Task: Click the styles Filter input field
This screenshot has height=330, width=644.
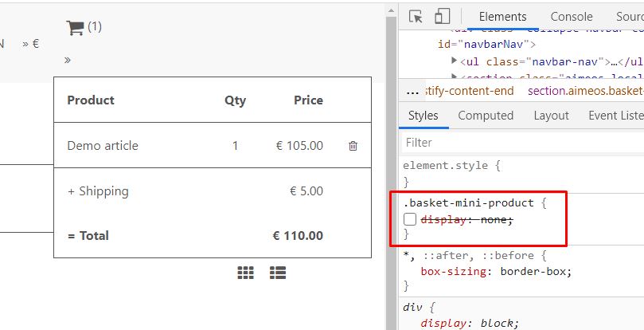Action: 522,143
